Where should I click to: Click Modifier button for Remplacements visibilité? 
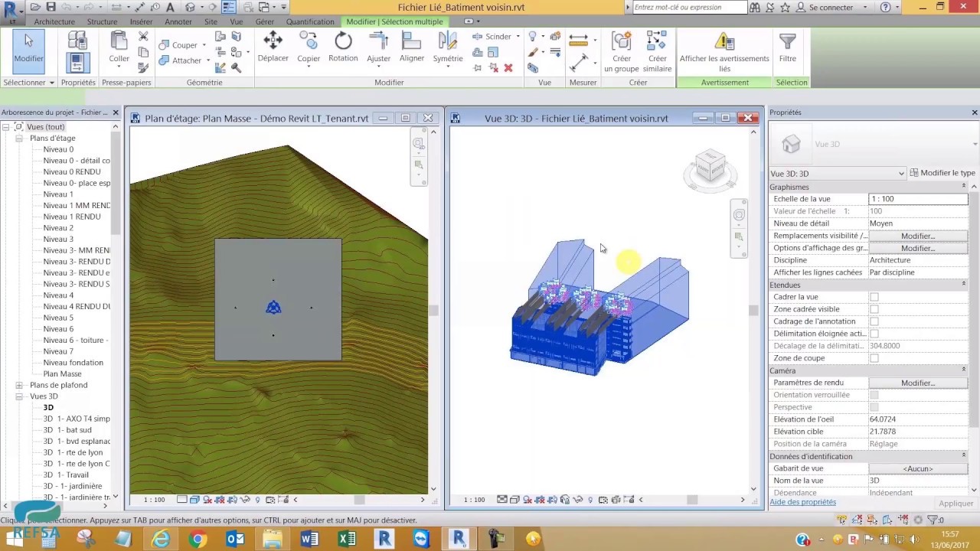coord(918,236)
